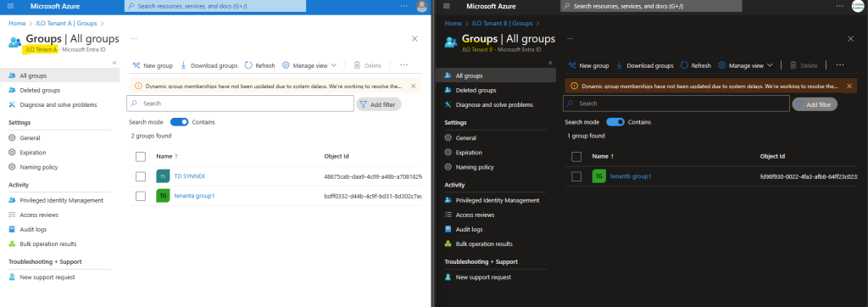Toggle Search mode switch in Tenant A
The width and height of the screenshot is (868, 307).
pyautogui.click(x=180, y=122)
